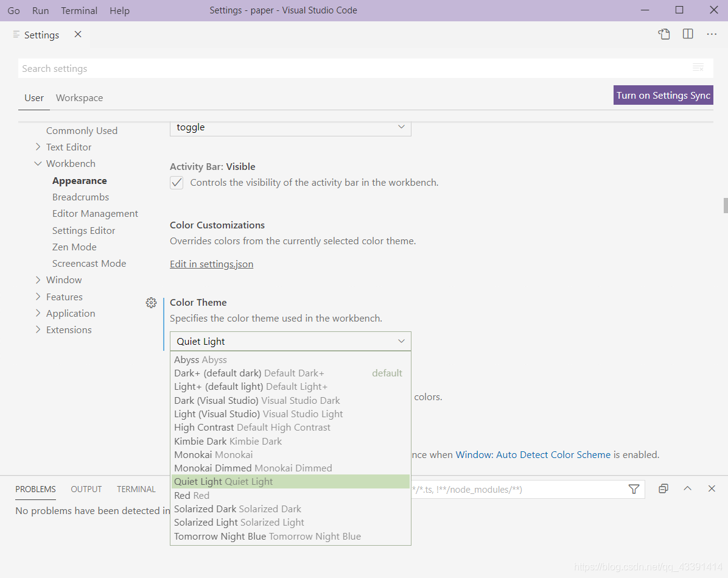Choose Dark (Visual Studio) theme
This screenshot has width=728, height=578.
pos(290,401)
